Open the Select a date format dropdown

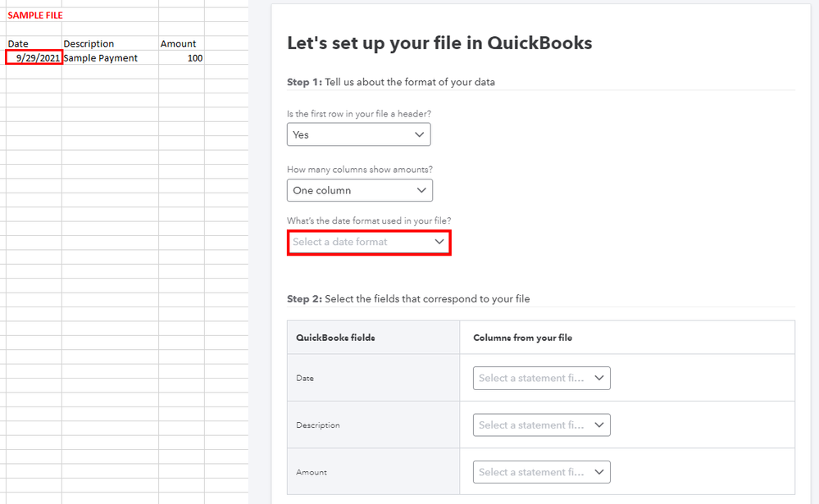pos(368,243)
